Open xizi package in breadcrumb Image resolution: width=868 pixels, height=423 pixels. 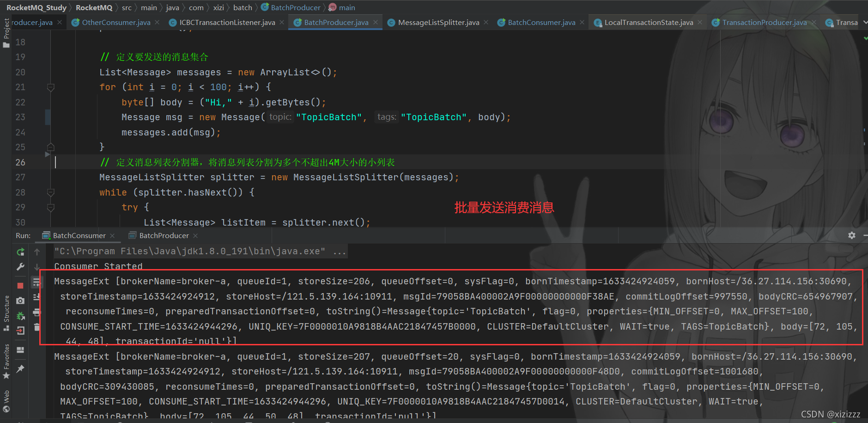coord(219,7)
